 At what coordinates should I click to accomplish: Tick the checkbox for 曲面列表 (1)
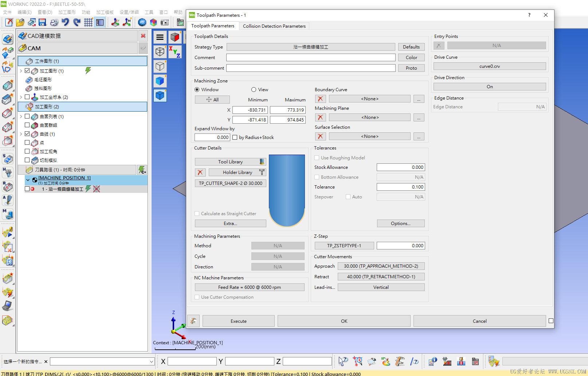coord(27,116)
